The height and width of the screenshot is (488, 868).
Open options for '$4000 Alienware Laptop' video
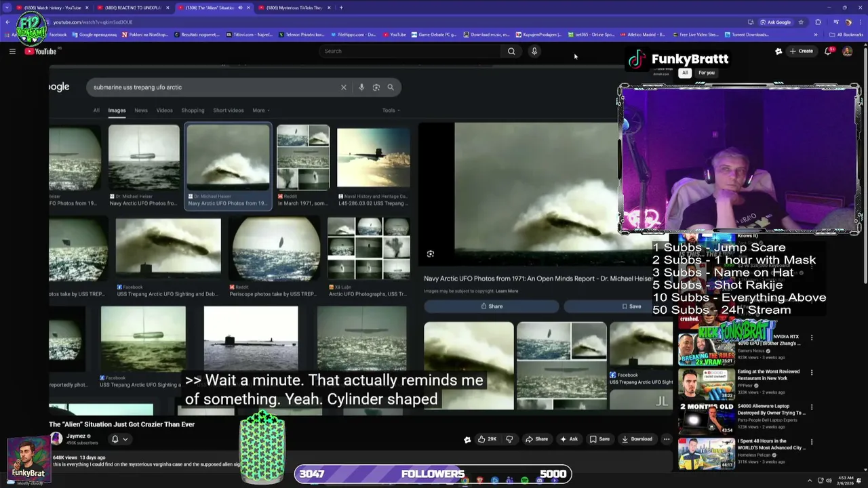(812, 407)
